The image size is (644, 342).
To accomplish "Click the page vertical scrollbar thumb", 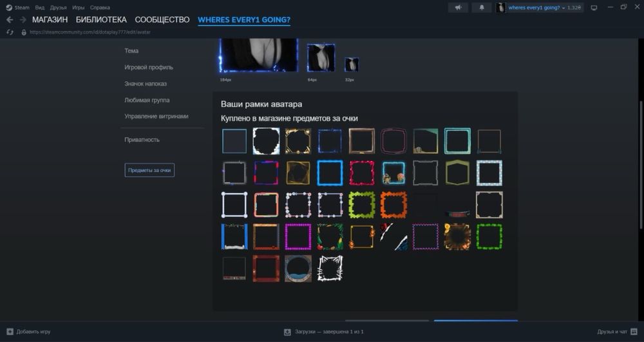I will pos(640,165).
